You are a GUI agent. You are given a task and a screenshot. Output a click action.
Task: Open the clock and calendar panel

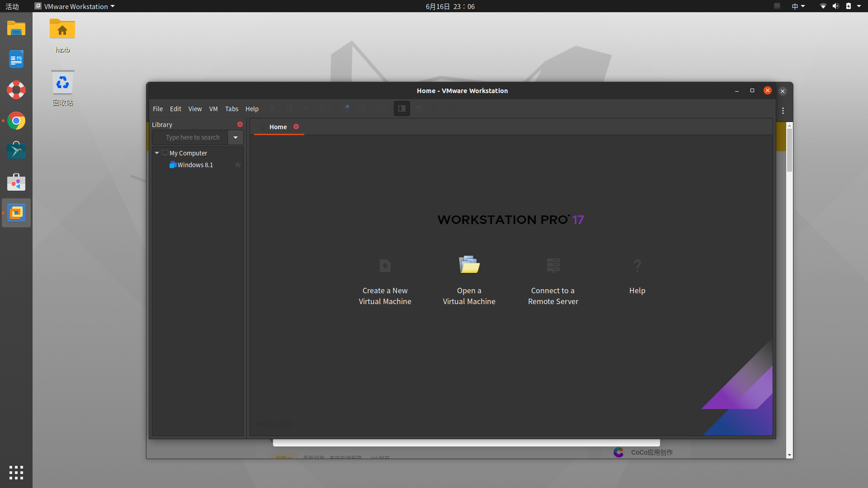click(x=450, y=6)
